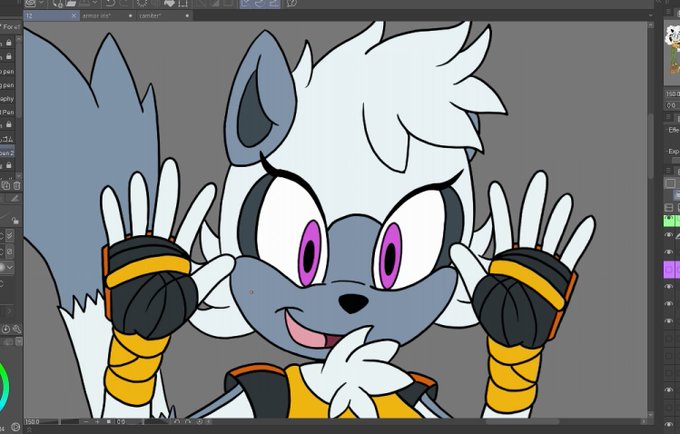This screenshot has width=680, height=434.
Task: Click the Navigator zoom value field 150.0
Action: click(673, 94)
